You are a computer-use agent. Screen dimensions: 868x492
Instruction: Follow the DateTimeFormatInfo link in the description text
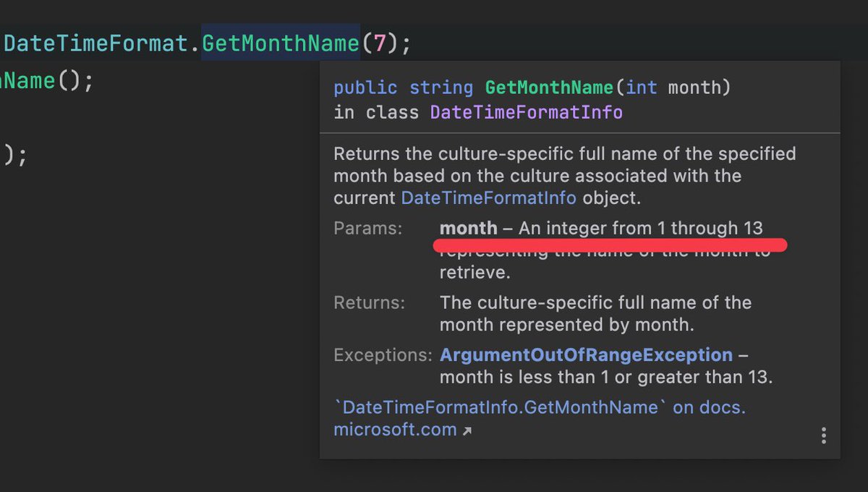488,198
